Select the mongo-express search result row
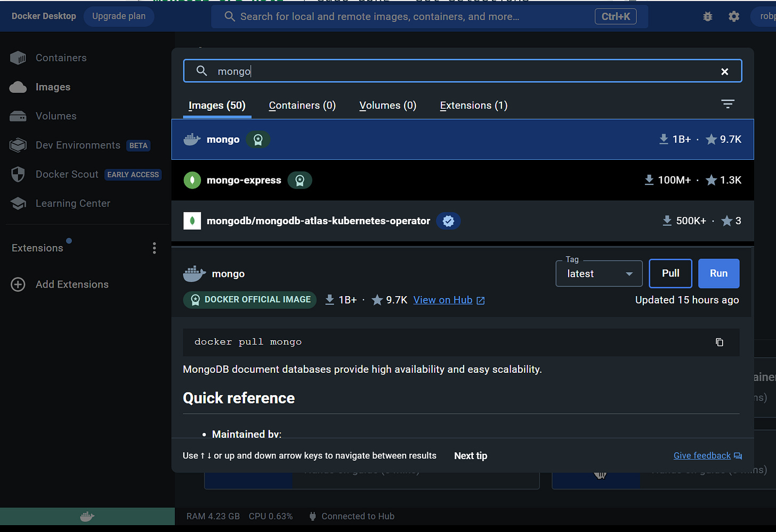This screenshot has width=776, height=532. coord(463,180)
